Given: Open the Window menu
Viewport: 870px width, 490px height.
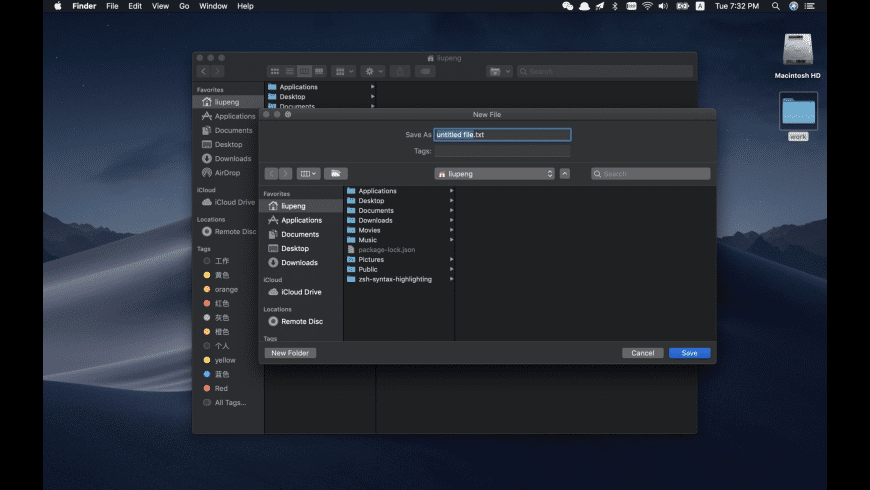Looking at the screenshot, I should pos(213,6).
